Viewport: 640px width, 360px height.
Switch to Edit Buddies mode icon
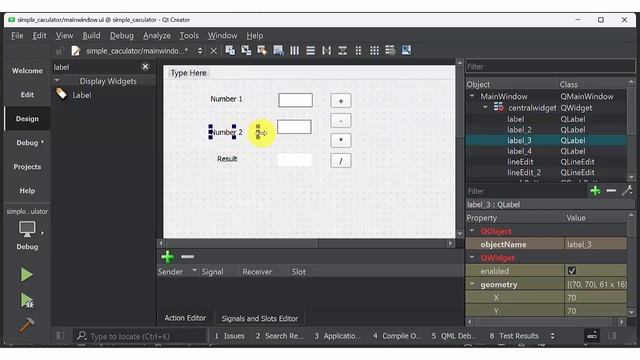click(262, 50)
